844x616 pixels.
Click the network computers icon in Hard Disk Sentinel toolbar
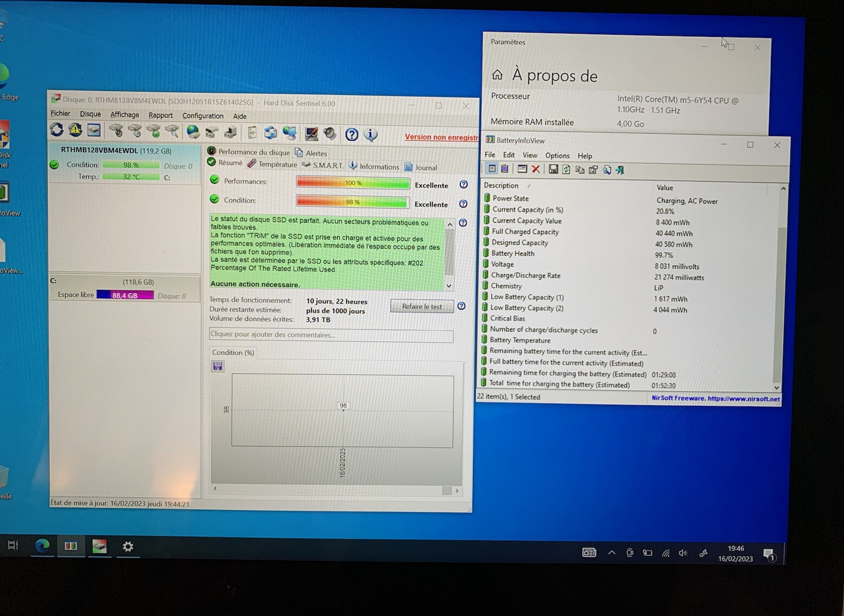pos(289,133)
